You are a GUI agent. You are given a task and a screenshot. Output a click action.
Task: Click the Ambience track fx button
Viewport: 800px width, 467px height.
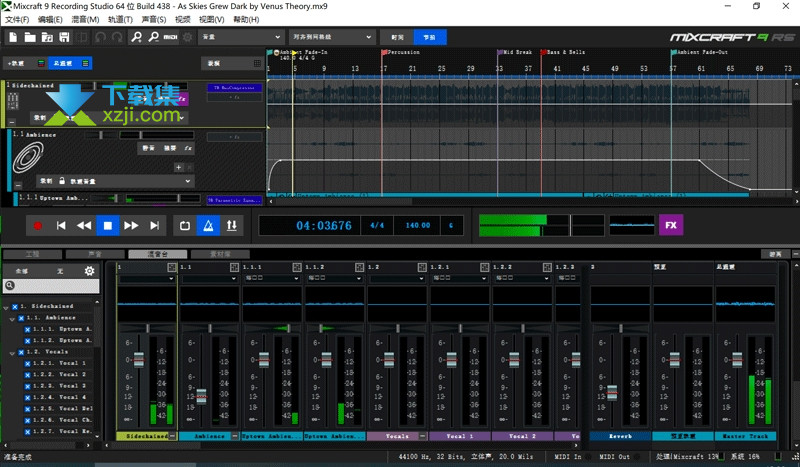click(x=188, y=148)
